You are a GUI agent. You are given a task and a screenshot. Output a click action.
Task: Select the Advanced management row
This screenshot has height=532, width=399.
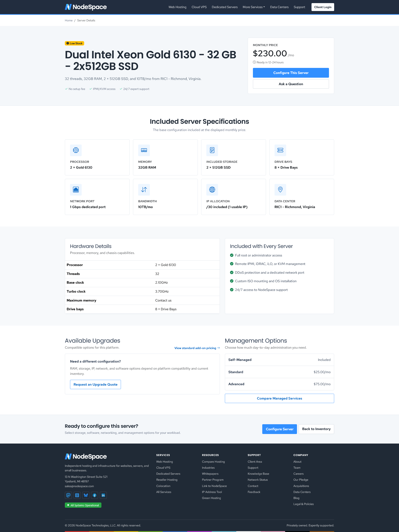[x=279, y=384]
